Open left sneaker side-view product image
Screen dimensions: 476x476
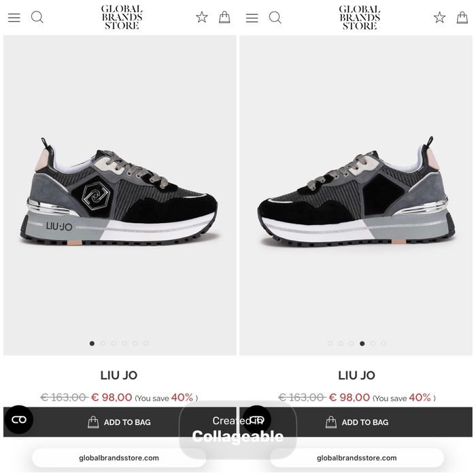click(x=119, y=192)
